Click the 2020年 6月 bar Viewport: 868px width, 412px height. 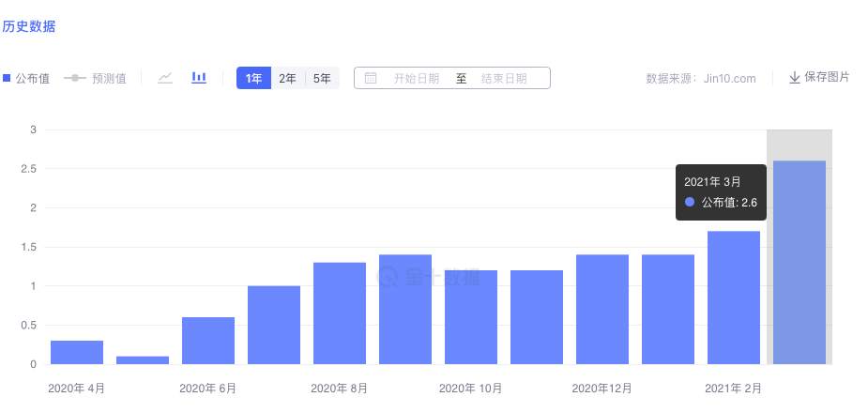pyautogui.click(x=208, y=341)
